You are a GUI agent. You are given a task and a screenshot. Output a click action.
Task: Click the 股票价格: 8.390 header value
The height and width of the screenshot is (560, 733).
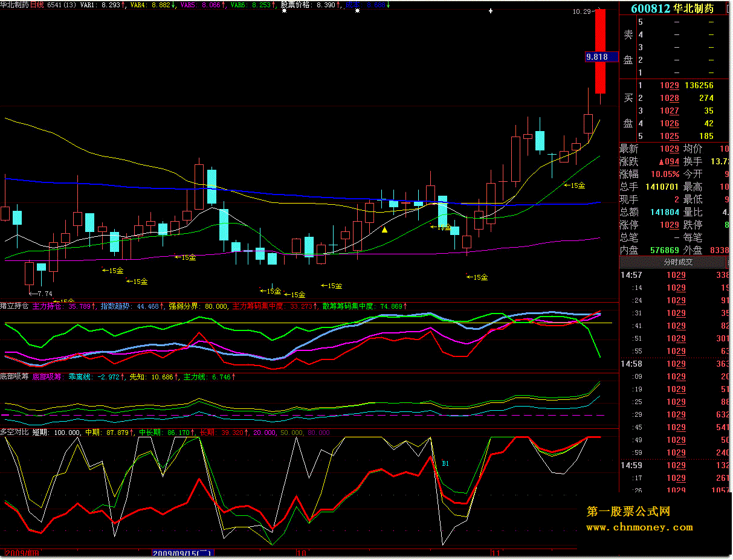(x=310, y=4)
